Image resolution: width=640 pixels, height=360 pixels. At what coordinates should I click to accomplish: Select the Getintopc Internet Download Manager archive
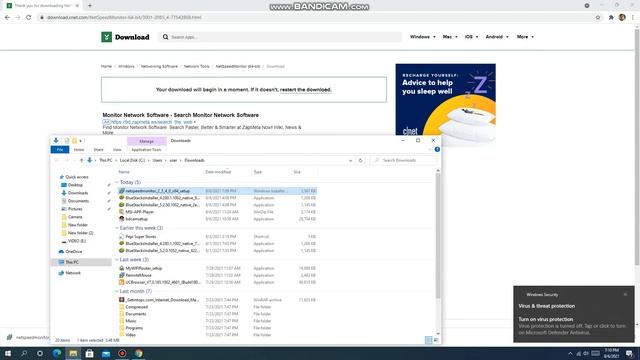[159, 300]
